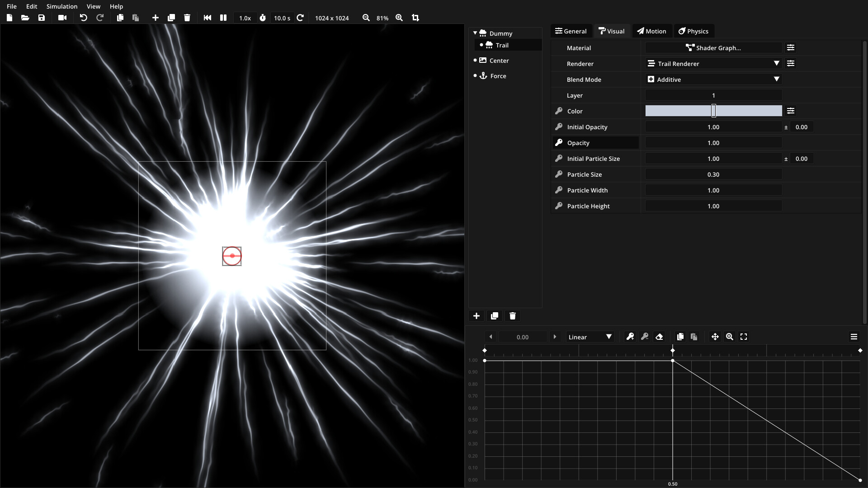Toggle animation key for Initial Opacity
The image size is (868, 488).
point(559,127)
